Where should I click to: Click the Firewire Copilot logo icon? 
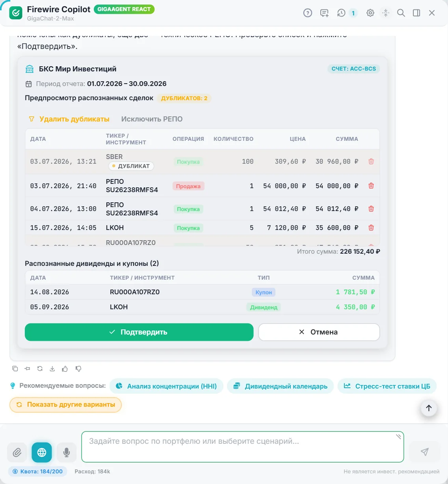pos(16,13)
